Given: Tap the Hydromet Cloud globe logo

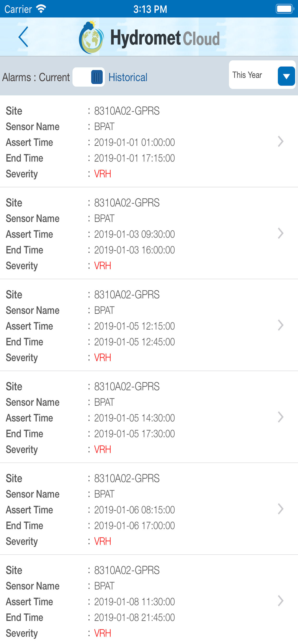Looking at the screenshot, I should (x=91, y=37).
